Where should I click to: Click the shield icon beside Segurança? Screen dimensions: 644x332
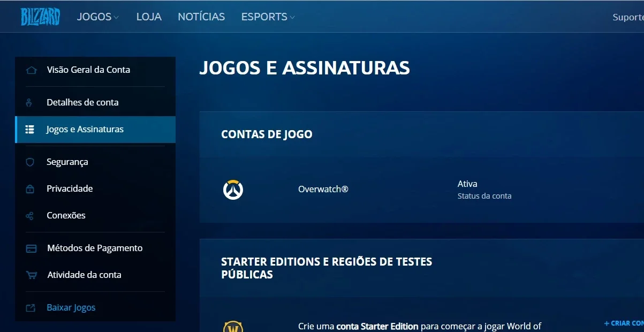tap(30, 162)
